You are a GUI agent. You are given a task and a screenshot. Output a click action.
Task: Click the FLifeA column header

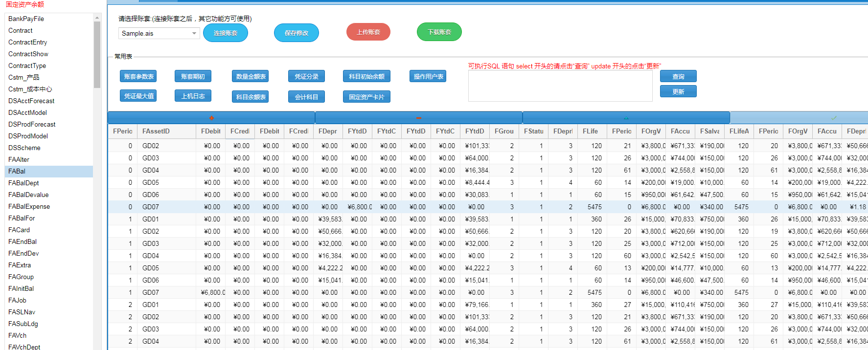[x=739, y=131]
